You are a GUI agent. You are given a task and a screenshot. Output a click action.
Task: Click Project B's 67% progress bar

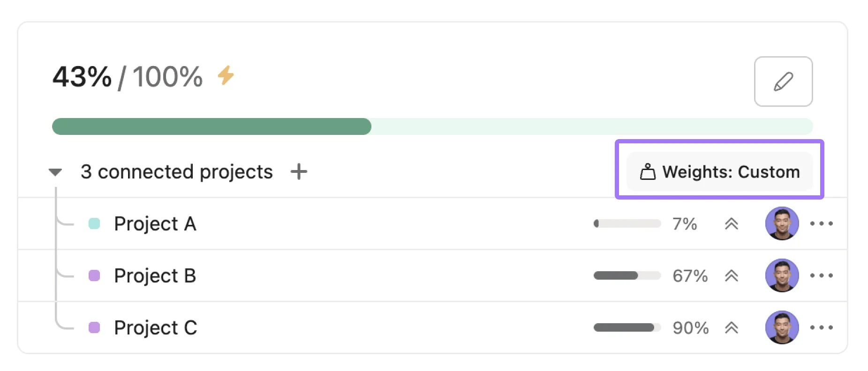tap(626, 276)
